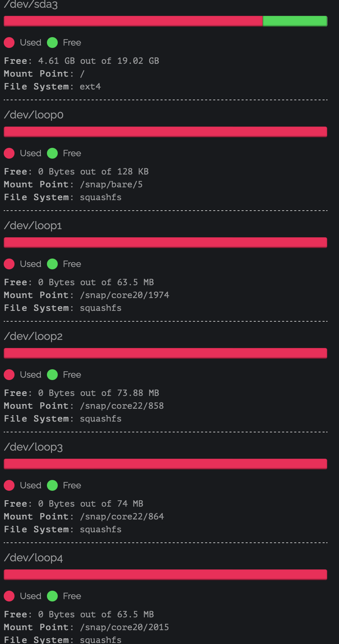This screenshot has height=644, width=339.
Task: Collapse the /dev/loop0 section header
Action: pyautogui.click(x=33, y=115)
